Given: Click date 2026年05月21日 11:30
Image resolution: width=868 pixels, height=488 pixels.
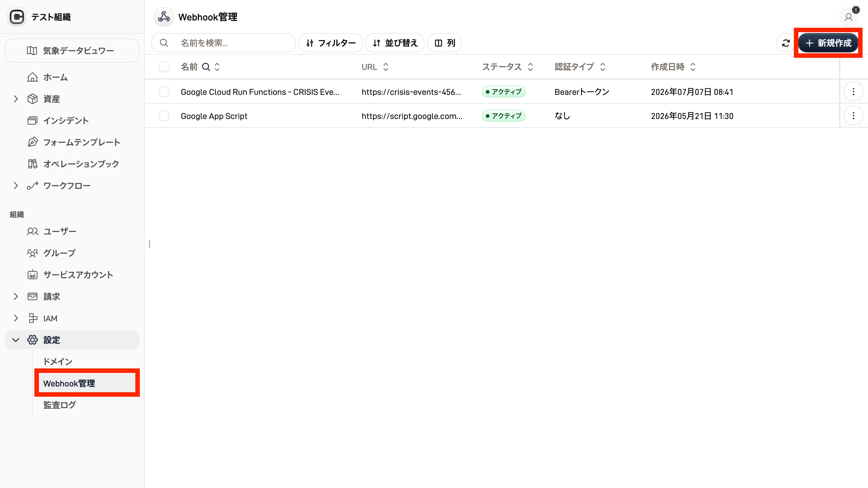Looking at the screenshot, I should pos(692,116).
